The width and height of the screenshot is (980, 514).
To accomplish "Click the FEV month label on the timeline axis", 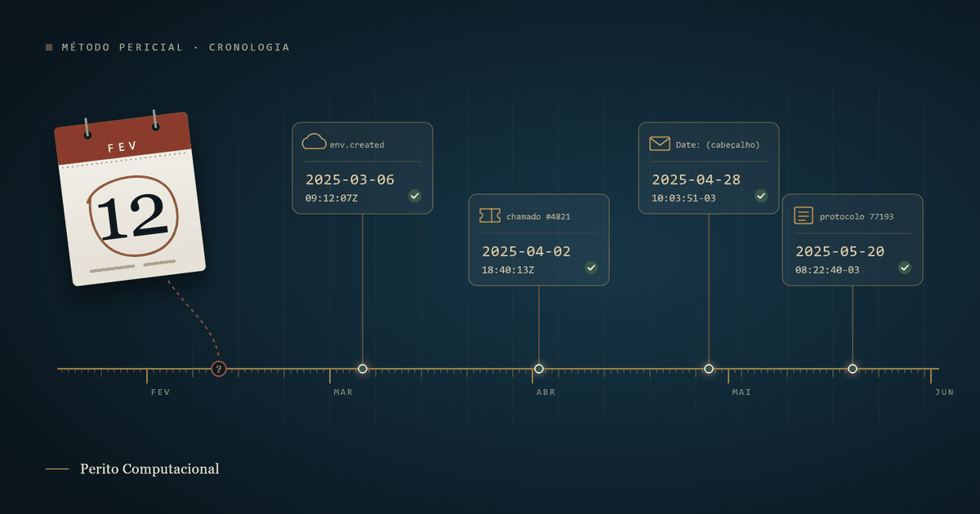I will (x=161, y=392).
